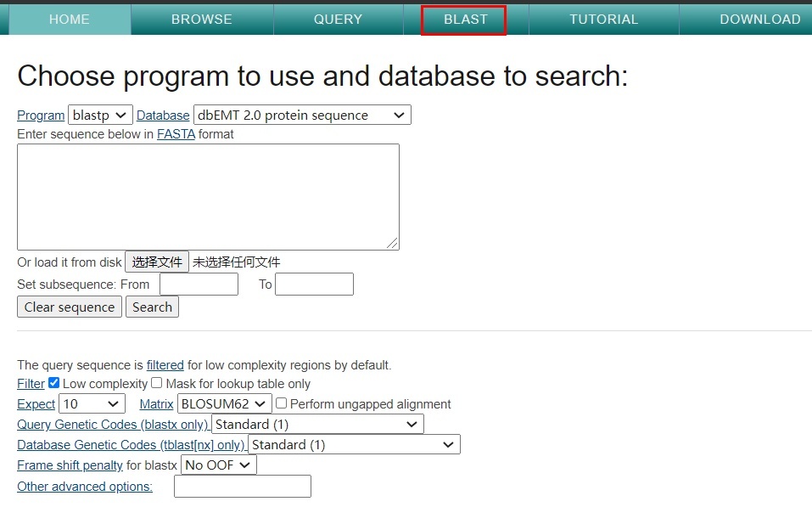Click the Other advanced options input
812x507 pixels.
click(242, 487)
